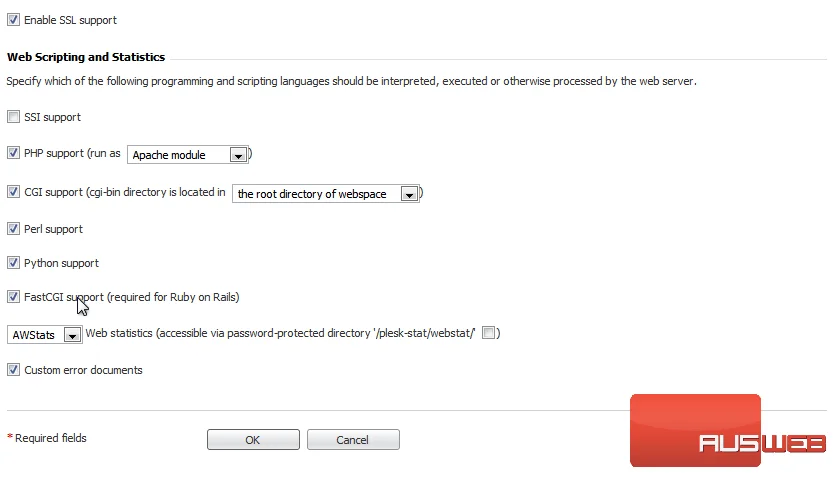Click the 'Web statistics' label text
Screen dimensions: 840x480
(119, 333)
